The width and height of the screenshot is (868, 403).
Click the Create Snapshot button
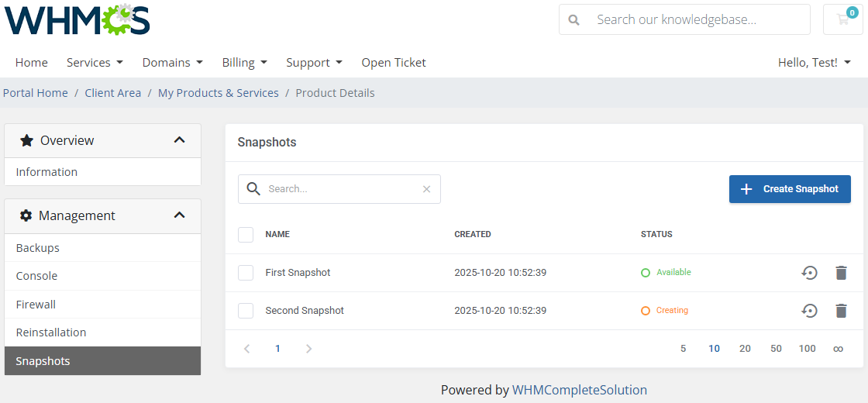pos(790,189)
